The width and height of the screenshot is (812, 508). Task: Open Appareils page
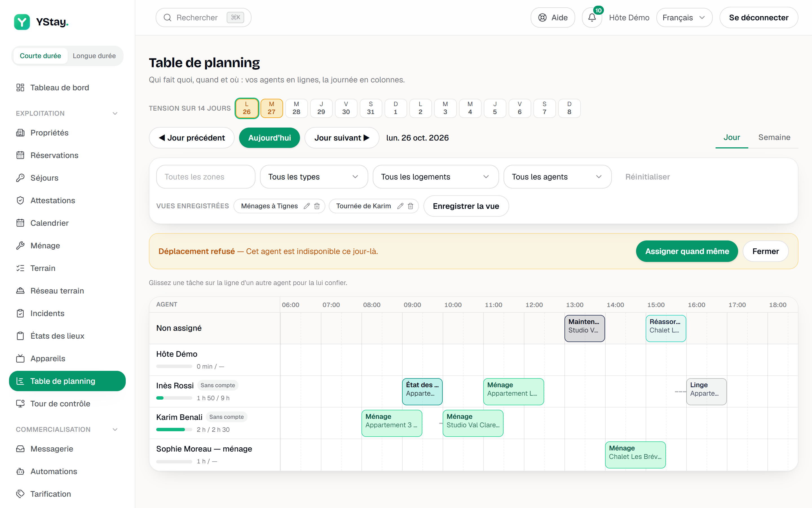coord(67,358)
